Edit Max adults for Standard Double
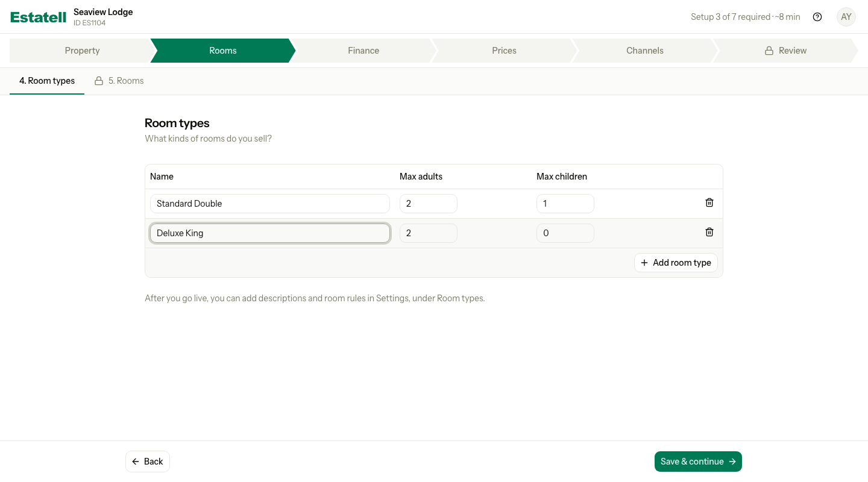This screenshot has width=868, height=482. click(429, 204)
